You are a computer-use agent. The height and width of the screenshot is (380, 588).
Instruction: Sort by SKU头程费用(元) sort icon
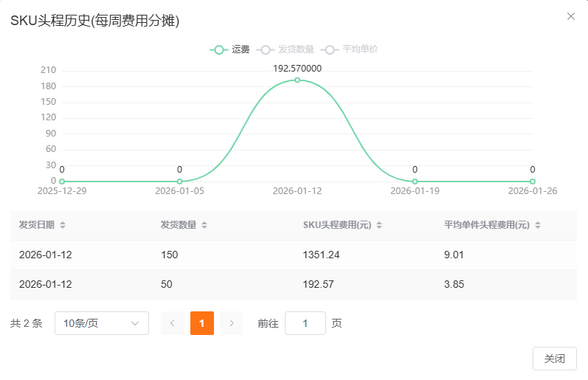click(378, 225)
